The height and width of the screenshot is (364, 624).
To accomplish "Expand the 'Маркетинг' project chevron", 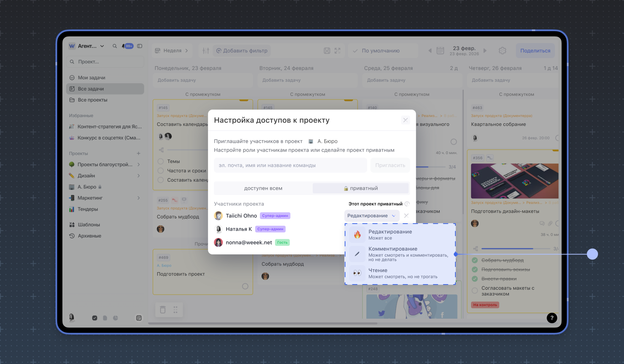I will coord(139,198).
